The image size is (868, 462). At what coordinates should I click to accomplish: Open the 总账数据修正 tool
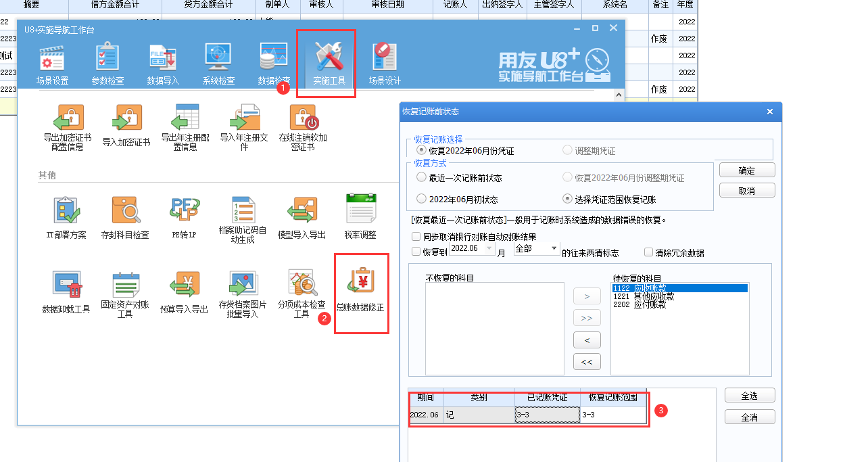point(361,285)
